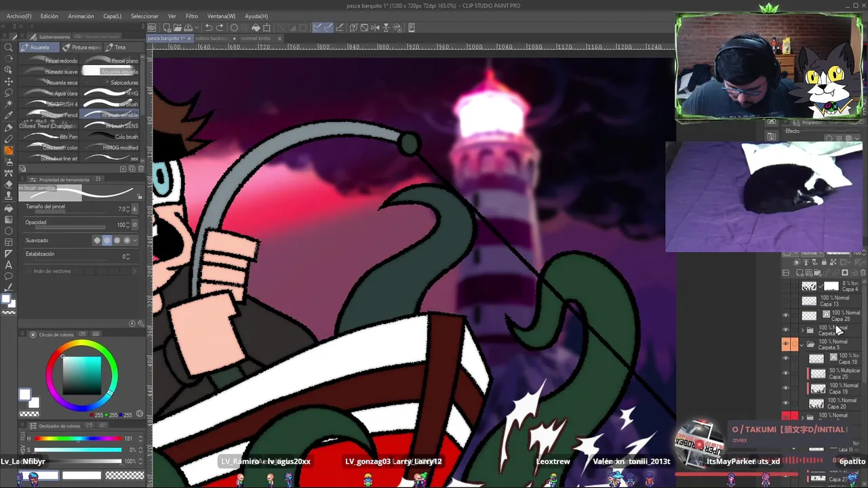Expand the folder above Carpeta 5

(802, 331)
